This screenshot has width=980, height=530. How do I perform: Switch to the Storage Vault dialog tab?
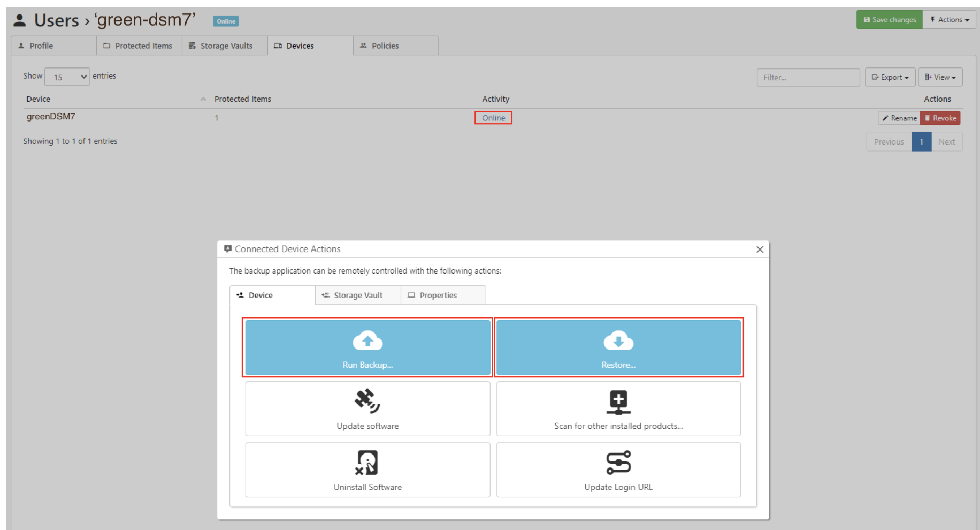[358, 296]
